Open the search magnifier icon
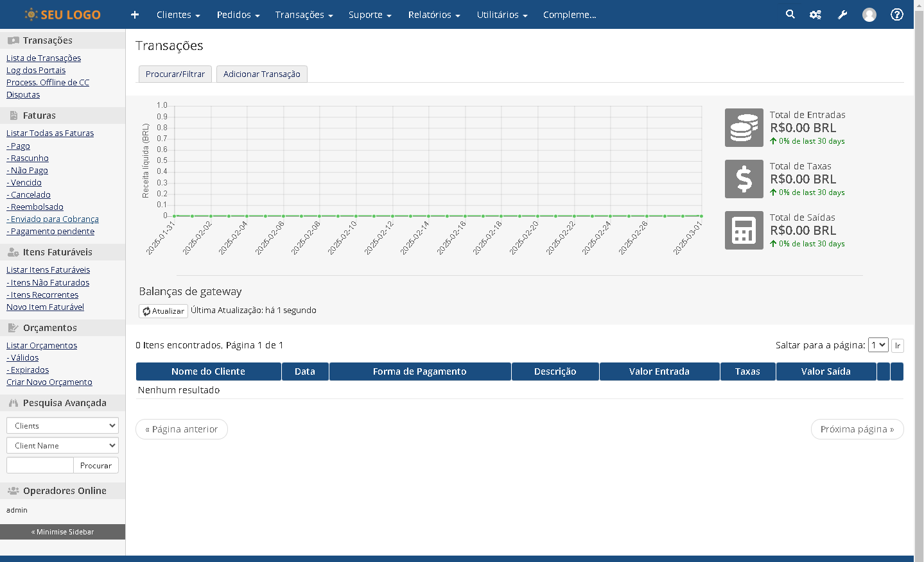Viewport: 924px width, 562px height. coord(790,14)
